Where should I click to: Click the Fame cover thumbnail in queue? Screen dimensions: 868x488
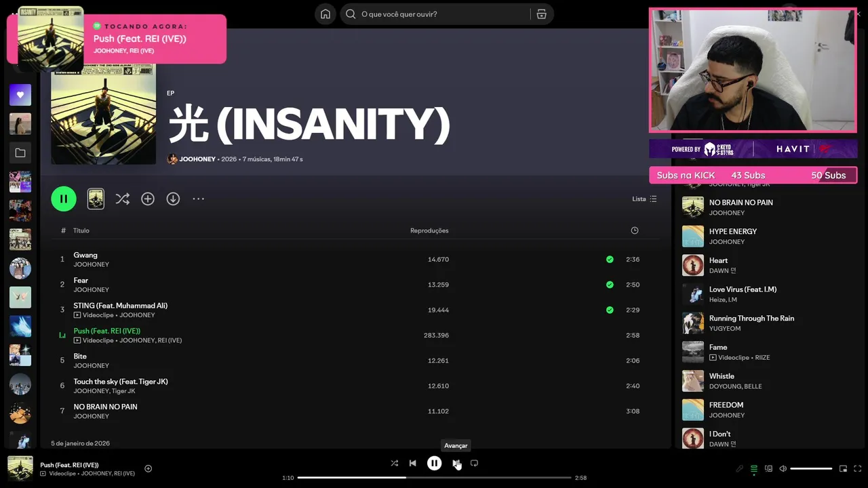[x=692, y=352]
